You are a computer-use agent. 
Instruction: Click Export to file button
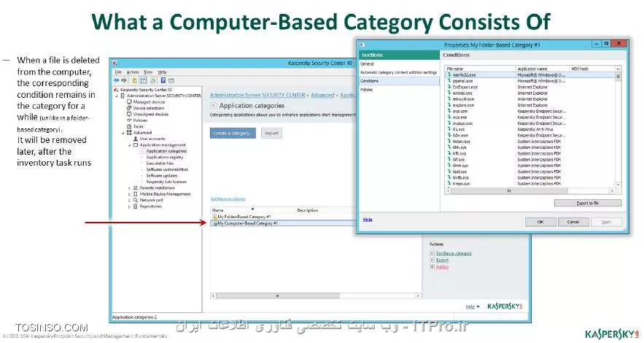(x=588, y=203)
